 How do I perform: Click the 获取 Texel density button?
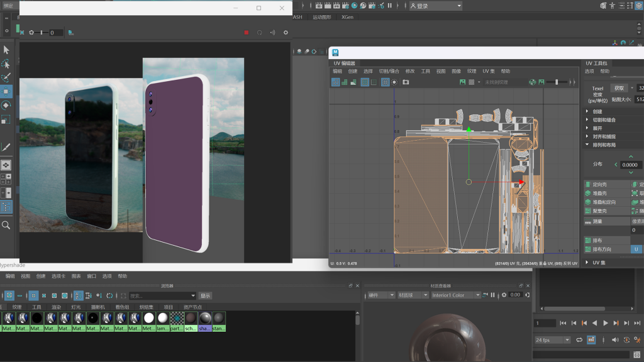[619, 88]
